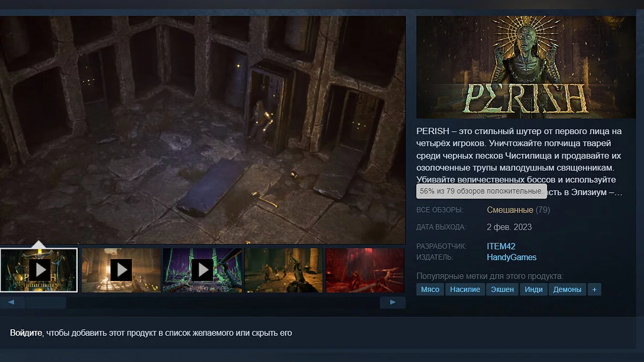The width and height of the screenshot is (644, 362).
Task: Open the Смешанные reviews summary link
Action: pyautogui.click(x=510, y=210)
